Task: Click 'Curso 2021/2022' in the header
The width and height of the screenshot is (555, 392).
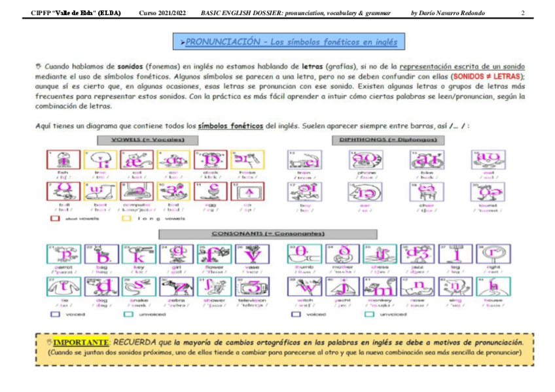Action: (x=162, y=13)
